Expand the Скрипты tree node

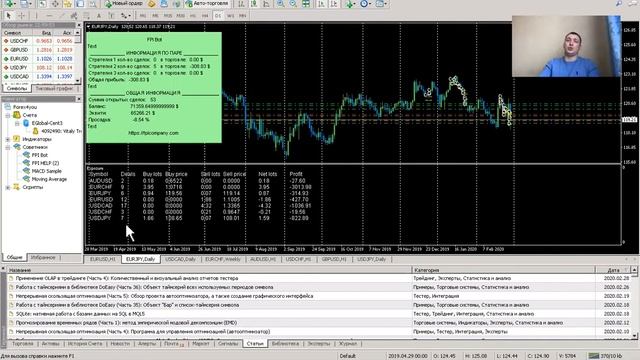8,187
